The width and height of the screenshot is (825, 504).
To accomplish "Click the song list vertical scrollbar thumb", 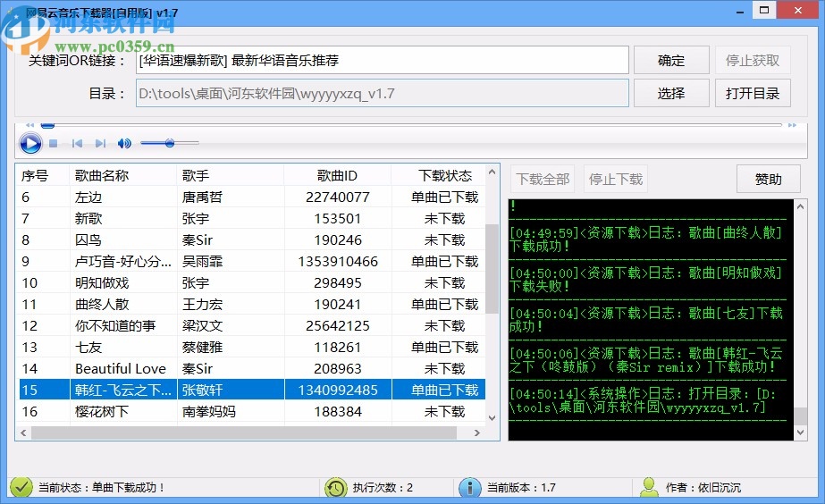I will 492,268.
